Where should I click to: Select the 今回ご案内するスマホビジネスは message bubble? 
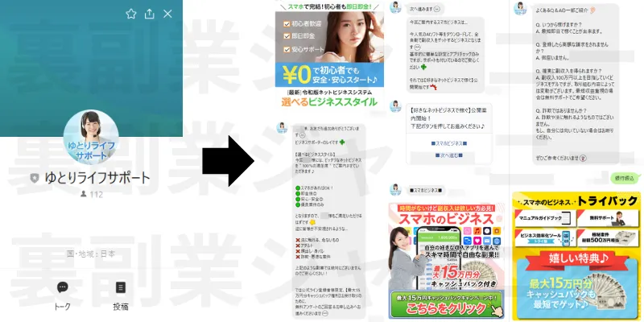[445, 55]
